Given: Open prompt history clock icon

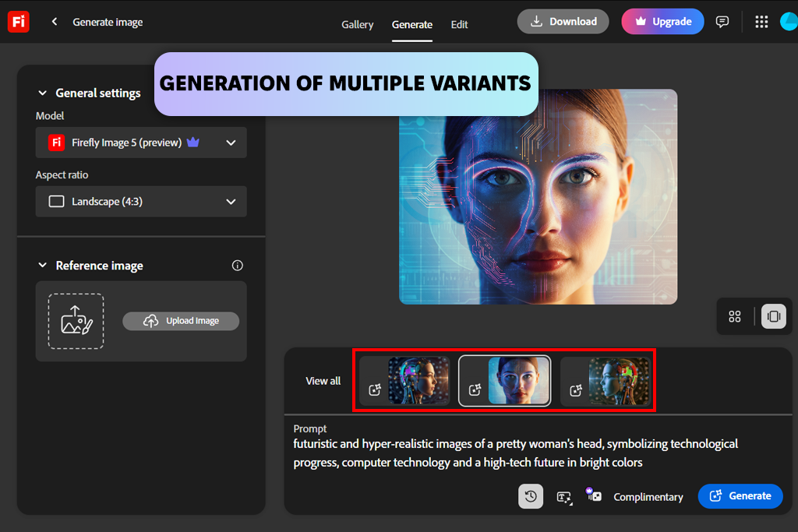Looking at the screenshot, I should click(531, 496).
